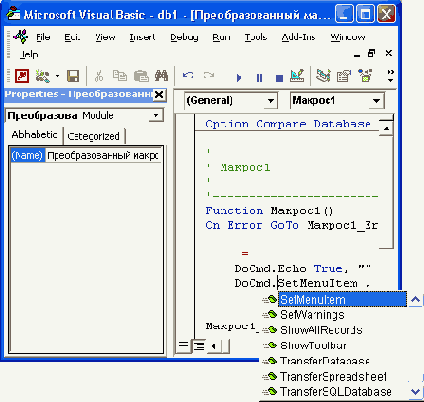This screenshot has width=424, height=402.
Task: Toggle Procedure View button
Action: (183, 346)
